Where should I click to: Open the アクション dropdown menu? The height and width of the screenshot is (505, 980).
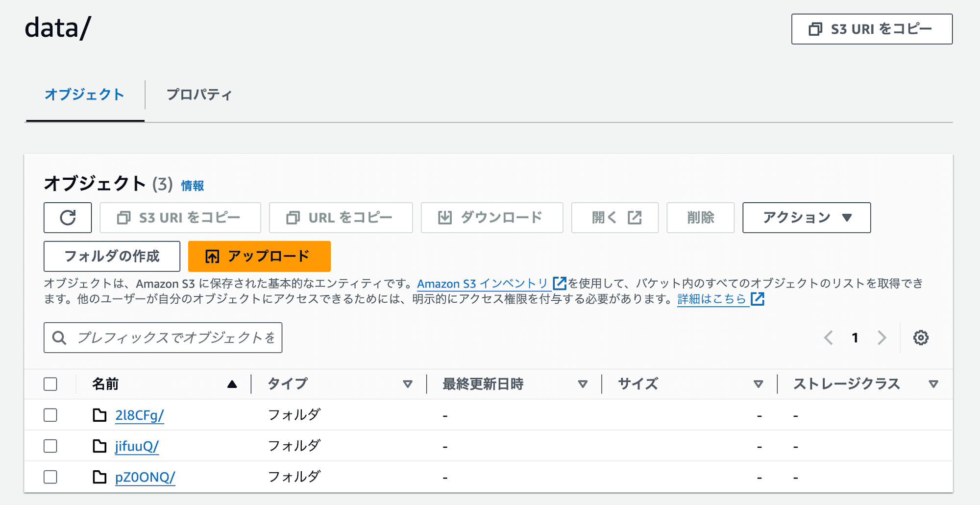(x=807, y=217)
